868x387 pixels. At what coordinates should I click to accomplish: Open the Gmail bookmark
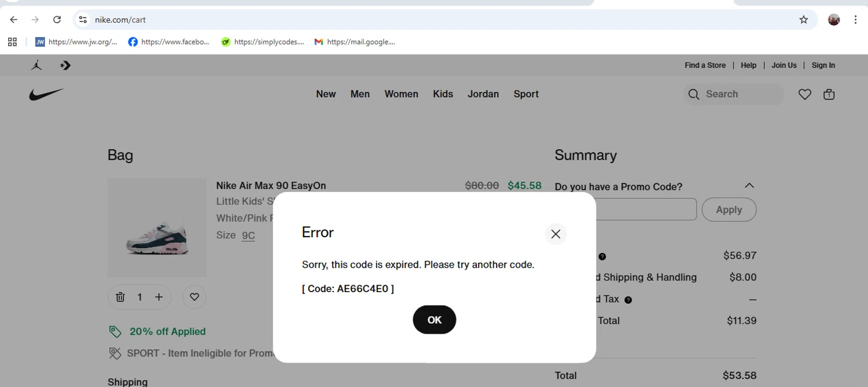355,42
